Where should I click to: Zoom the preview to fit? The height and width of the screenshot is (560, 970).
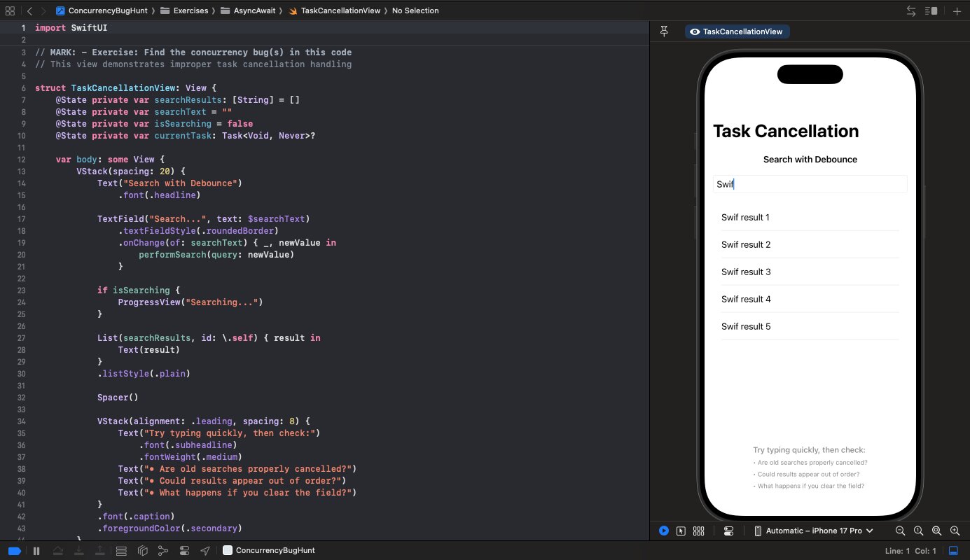(936, 531)
